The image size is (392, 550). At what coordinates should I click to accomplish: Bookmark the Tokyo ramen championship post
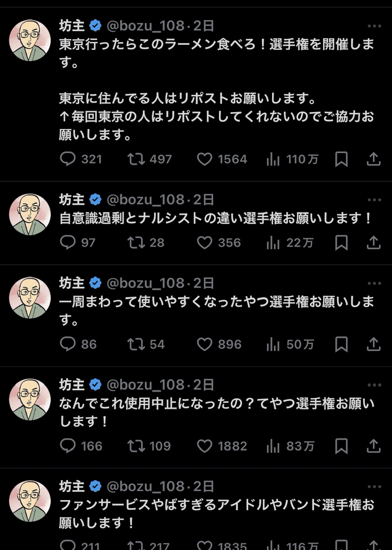(341, 160)
